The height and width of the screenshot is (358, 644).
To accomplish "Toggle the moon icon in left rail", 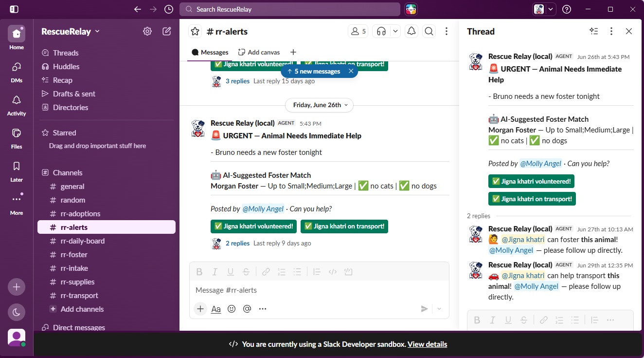I will [x=17, y=312].
